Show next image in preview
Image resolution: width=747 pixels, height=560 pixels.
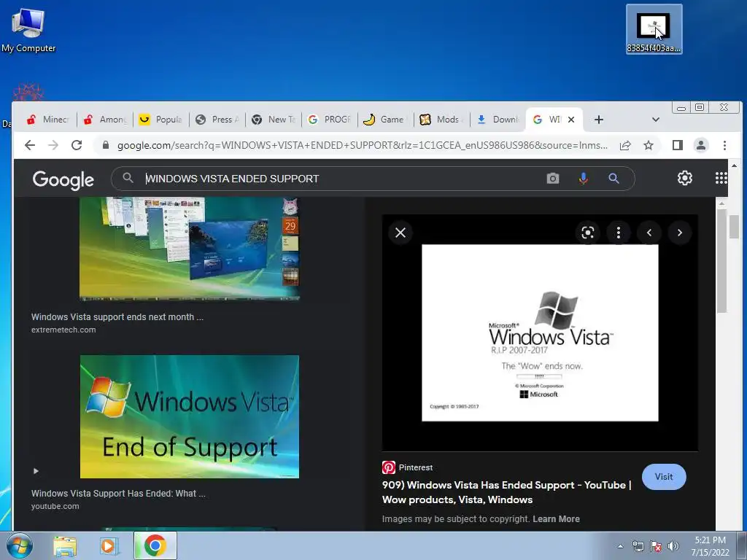680,233
